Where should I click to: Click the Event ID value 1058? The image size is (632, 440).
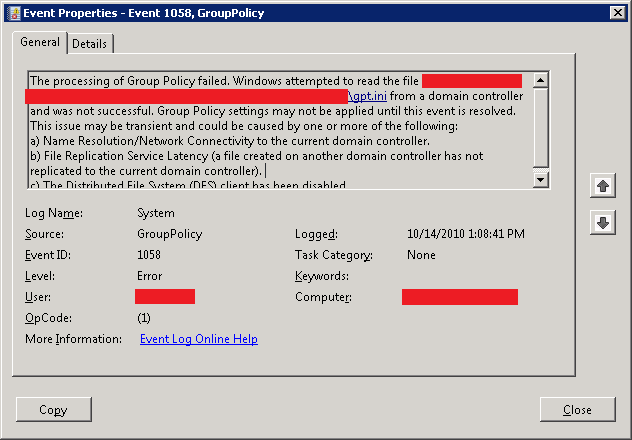(x=149, y=255)
